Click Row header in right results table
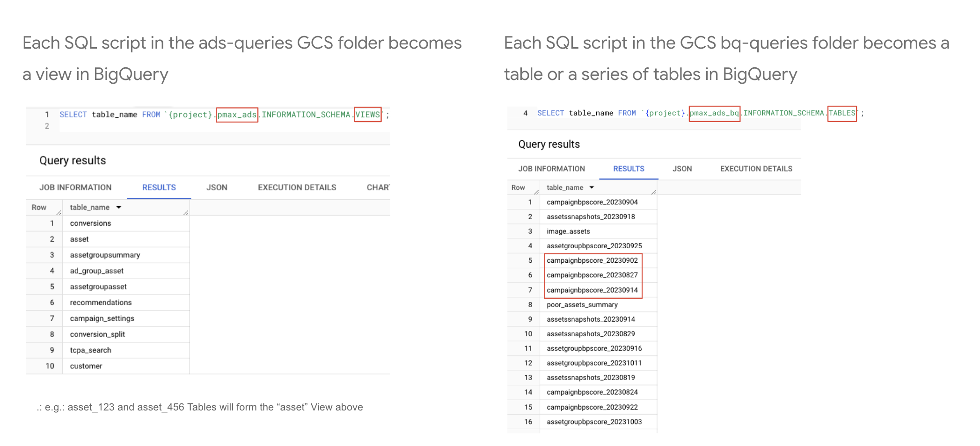 click(x=518, y=187)
